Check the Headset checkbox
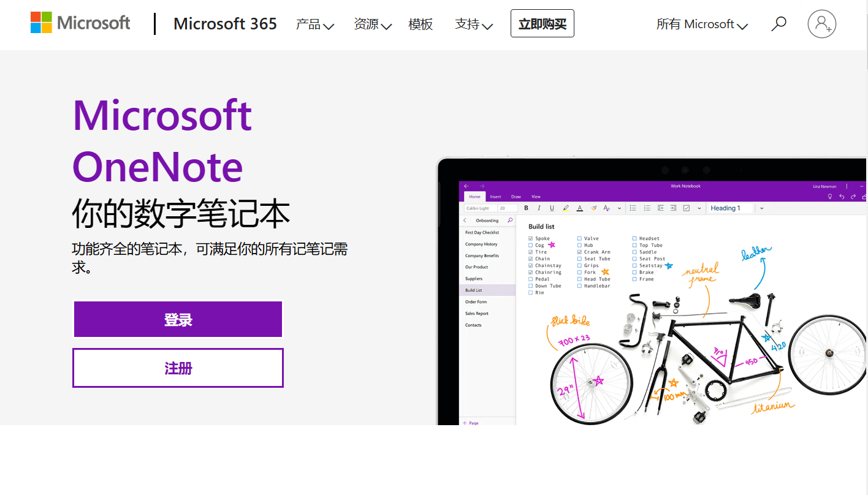 click(634, 238)
